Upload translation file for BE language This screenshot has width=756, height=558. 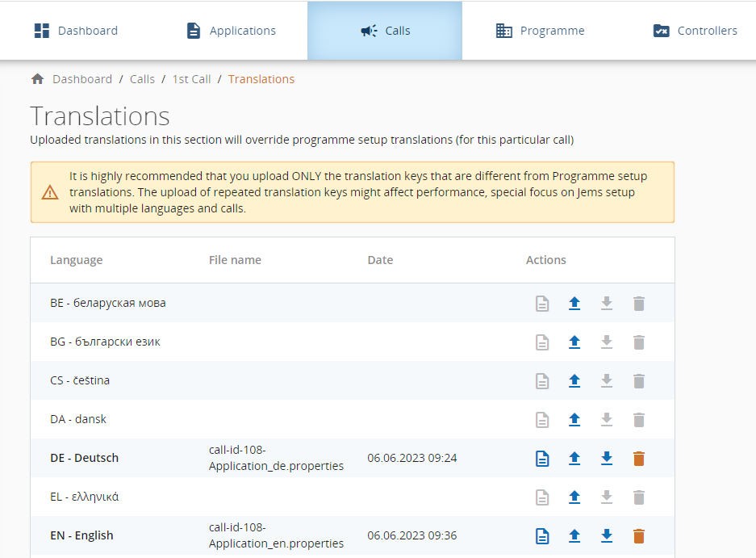(x=574, y=304)
